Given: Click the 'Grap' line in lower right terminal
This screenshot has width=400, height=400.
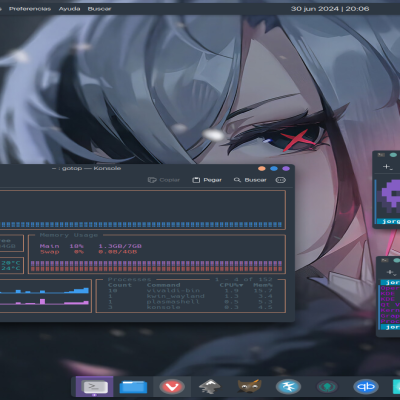Looking at the screenshot, I should point(390,316).
